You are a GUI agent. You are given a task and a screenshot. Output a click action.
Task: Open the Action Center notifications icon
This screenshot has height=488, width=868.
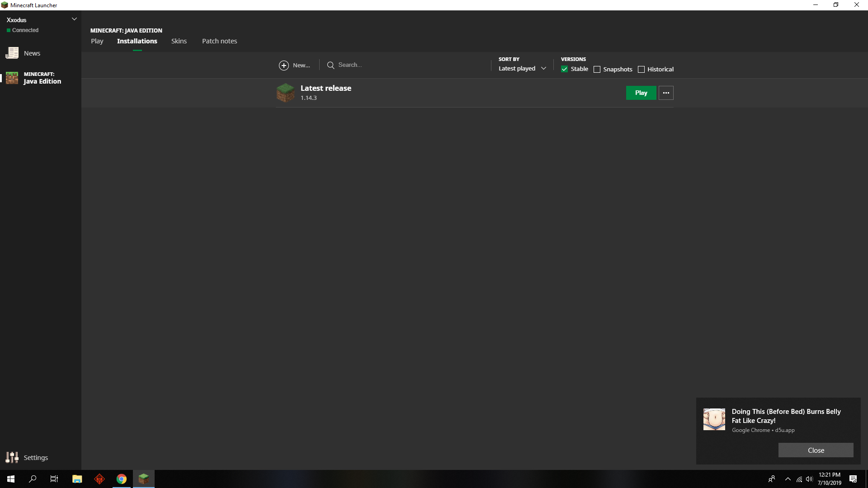(x=853, y=479)
